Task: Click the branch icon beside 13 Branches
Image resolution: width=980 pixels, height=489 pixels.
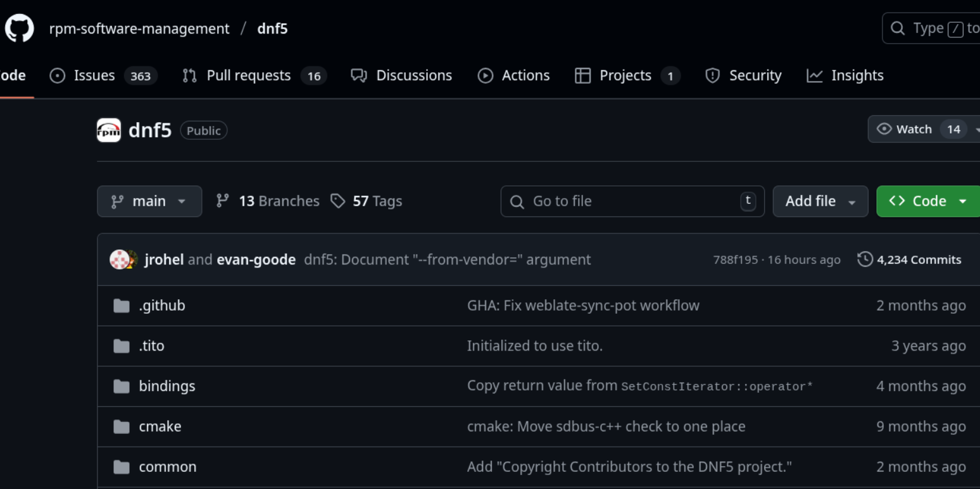Action: coord(222,201)
